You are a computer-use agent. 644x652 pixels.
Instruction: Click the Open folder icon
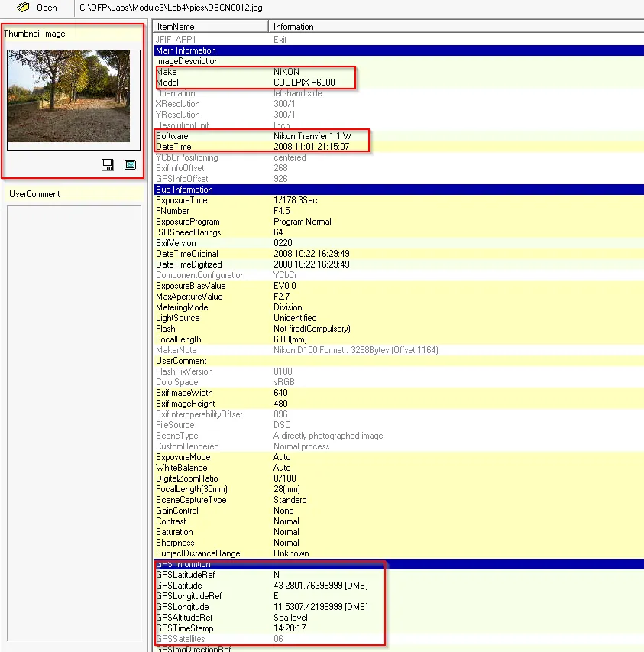[x=24, y=8]
